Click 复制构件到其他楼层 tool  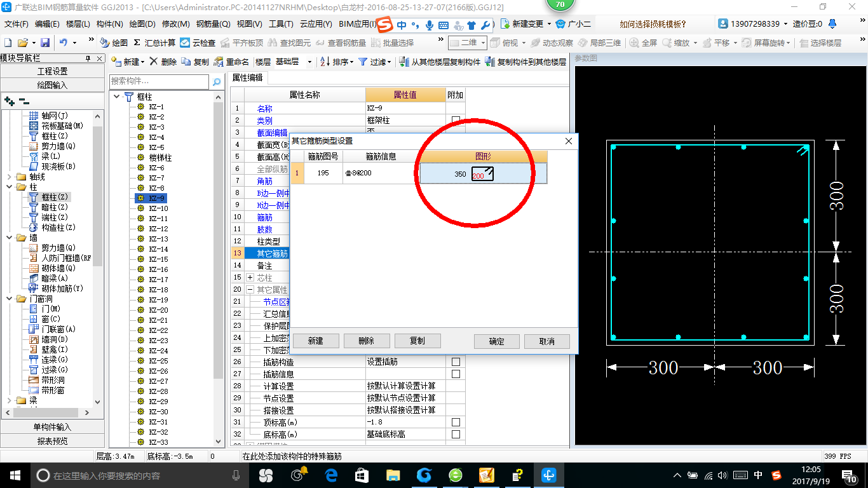[x=526, y=62]
